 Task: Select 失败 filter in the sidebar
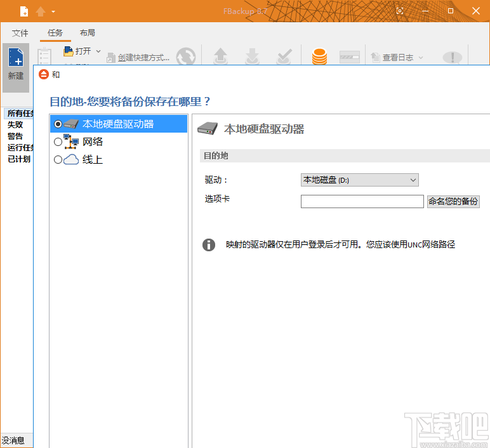[15, 124]
